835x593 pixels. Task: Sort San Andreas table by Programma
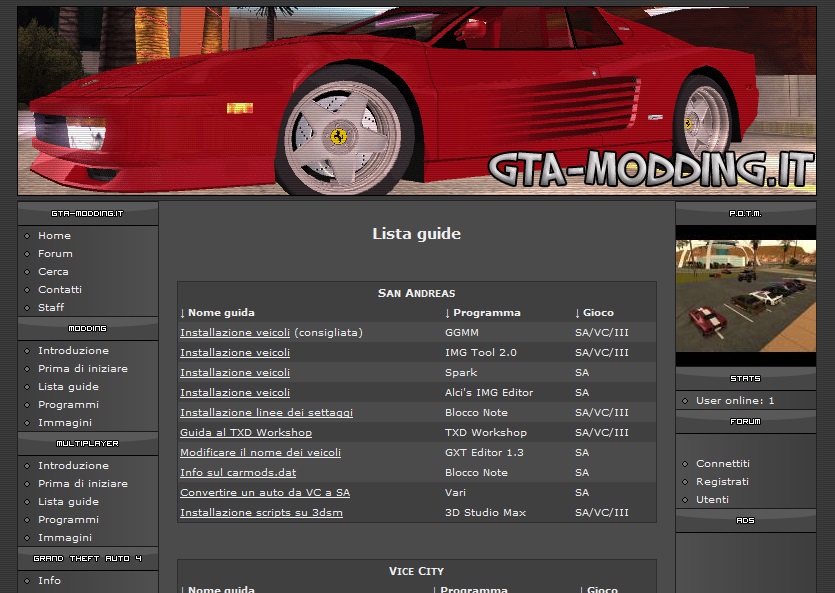[x=482, y=312]
